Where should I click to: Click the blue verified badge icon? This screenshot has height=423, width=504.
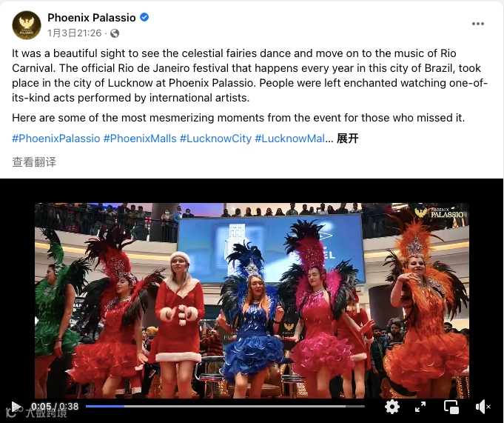tap(144, 17)
